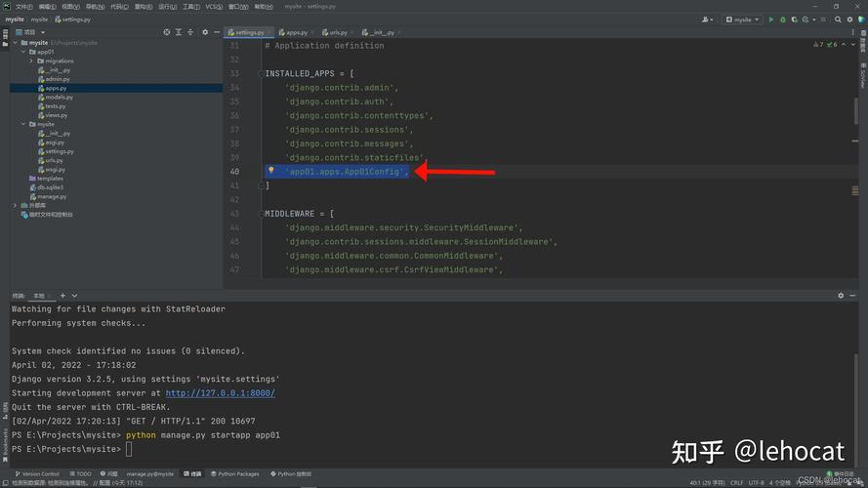Open Project panel options gear icon

[205, 32]
